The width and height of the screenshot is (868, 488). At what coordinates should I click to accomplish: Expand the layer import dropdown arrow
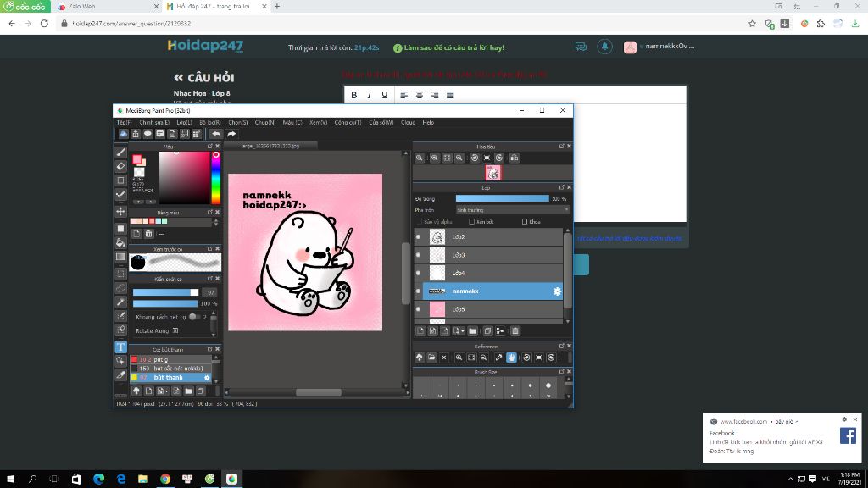tap(463, 331)
